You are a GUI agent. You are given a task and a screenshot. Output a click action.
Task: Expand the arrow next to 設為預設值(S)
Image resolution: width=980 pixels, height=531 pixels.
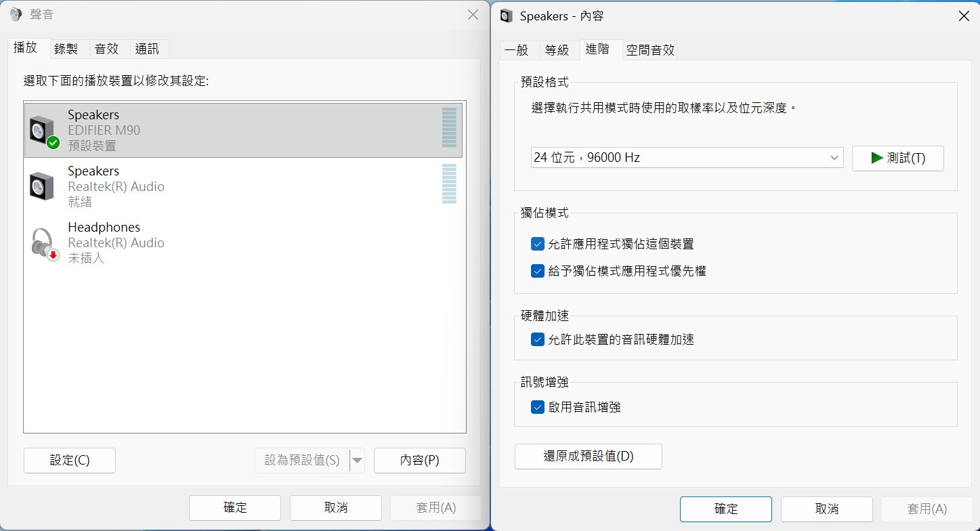click(x=358, y=461)
